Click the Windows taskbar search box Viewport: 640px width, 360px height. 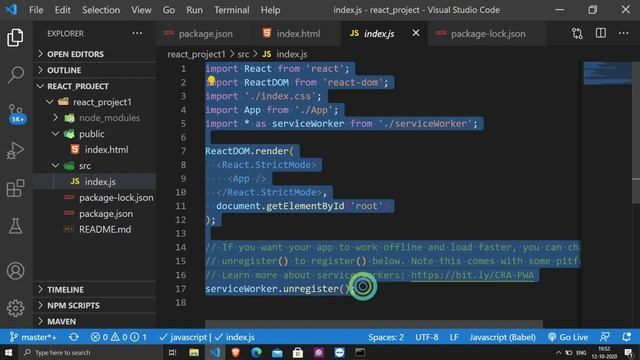(x=90, y=352)
